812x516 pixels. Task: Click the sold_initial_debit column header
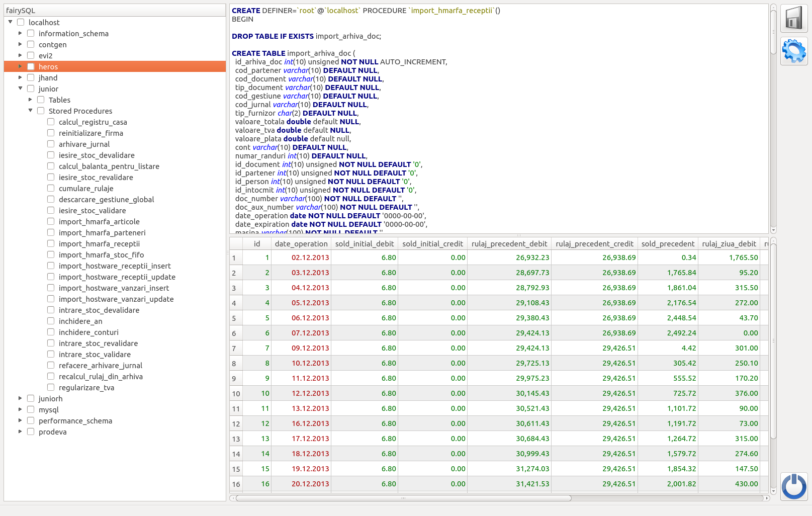point(365,243)
